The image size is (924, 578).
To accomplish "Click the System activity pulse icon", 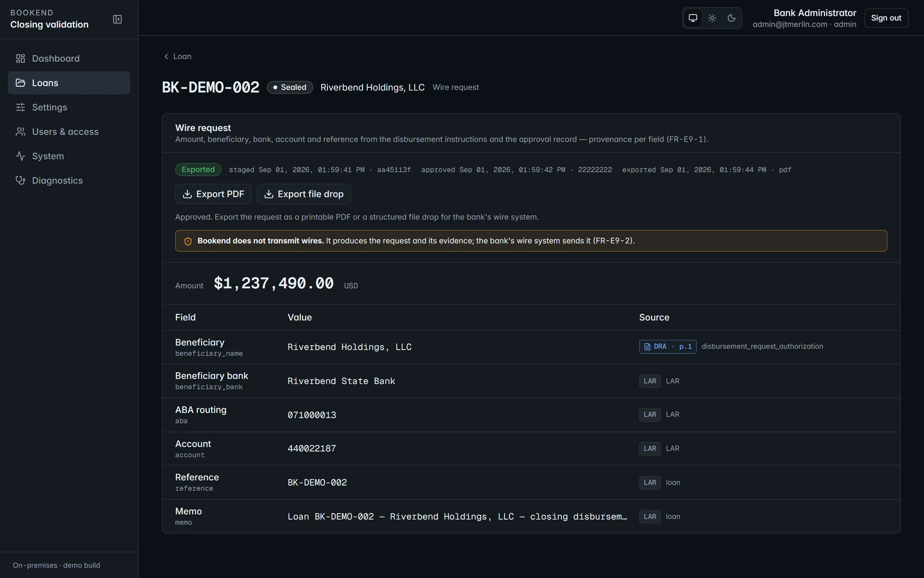I will coord(20,156).
